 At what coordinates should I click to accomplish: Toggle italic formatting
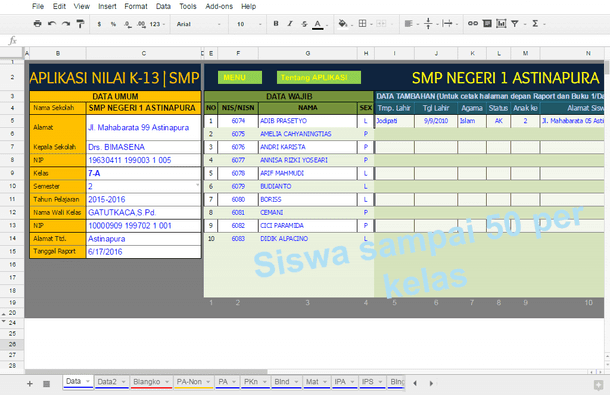[290, 24]
